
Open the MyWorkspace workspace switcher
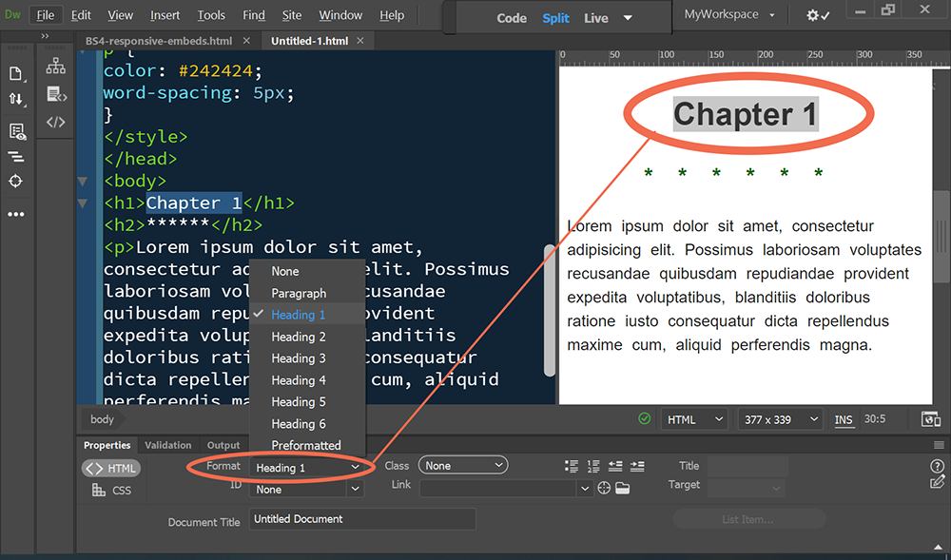pyautogui.click(x=729, y=14)
